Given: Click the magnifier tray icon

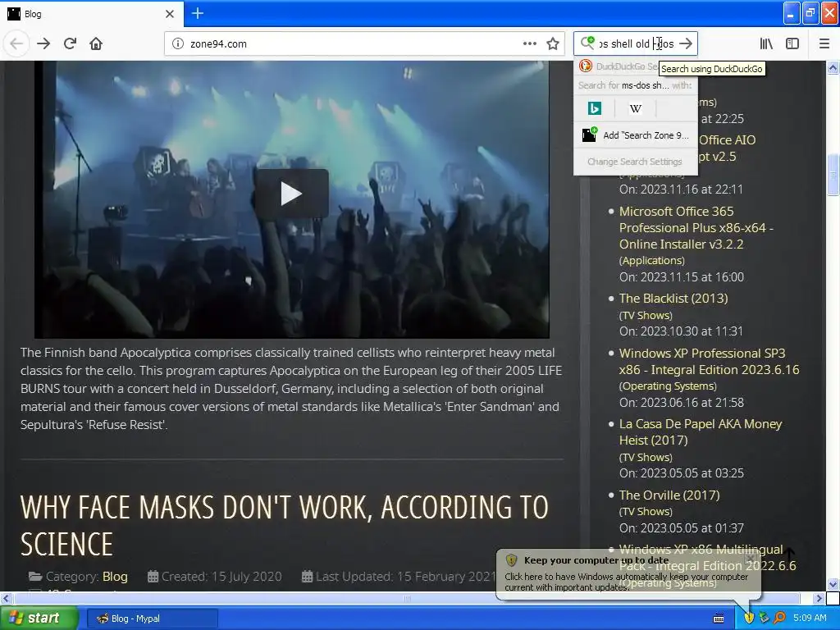Looking at the screenshot, I should pos(779,618).
